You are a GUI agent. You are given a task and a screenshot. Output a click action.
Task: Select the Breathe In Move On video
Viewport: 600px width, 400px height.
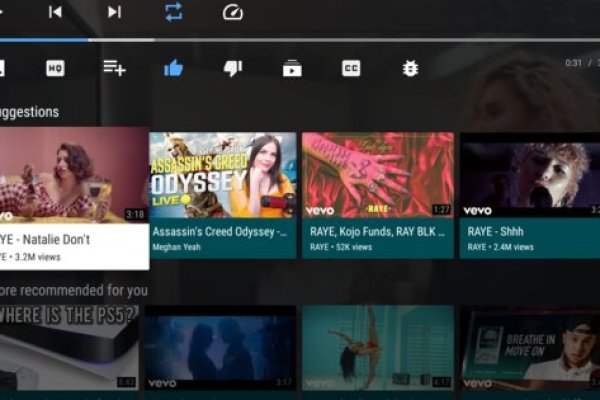click(530, 347)
